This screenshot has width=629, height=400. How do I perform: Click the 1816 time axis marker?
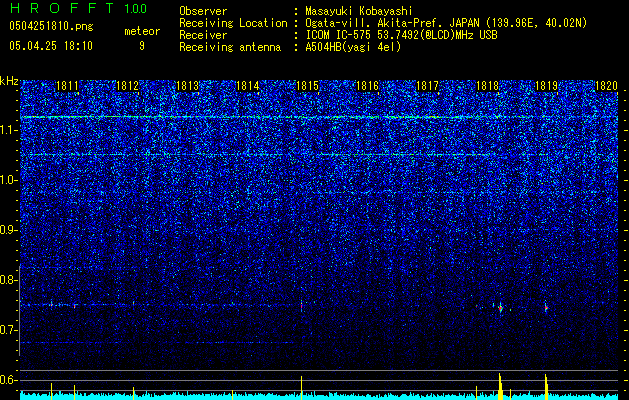pyautogui.click(x=367, y=86)
